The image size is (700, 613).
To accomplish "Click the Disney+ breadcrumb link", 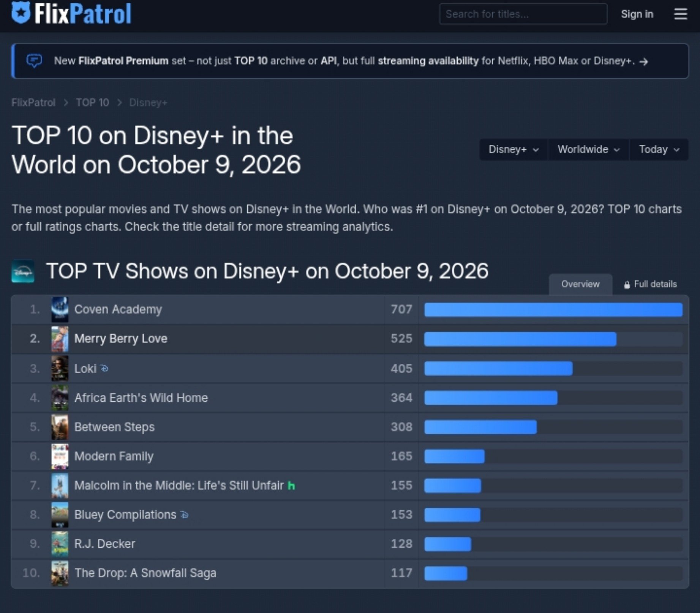I will [148, 103].
